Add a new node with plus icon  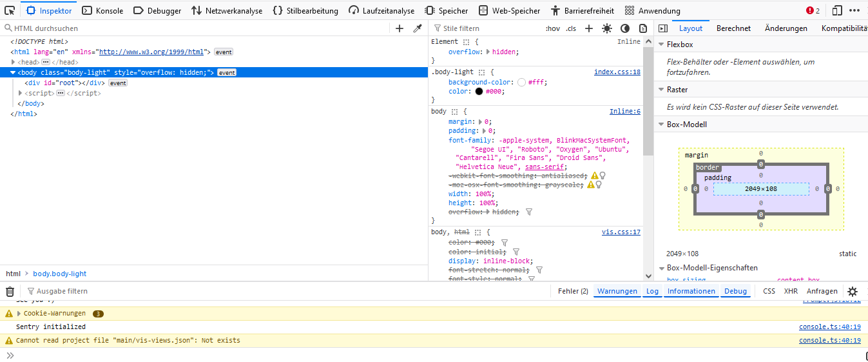400,28
